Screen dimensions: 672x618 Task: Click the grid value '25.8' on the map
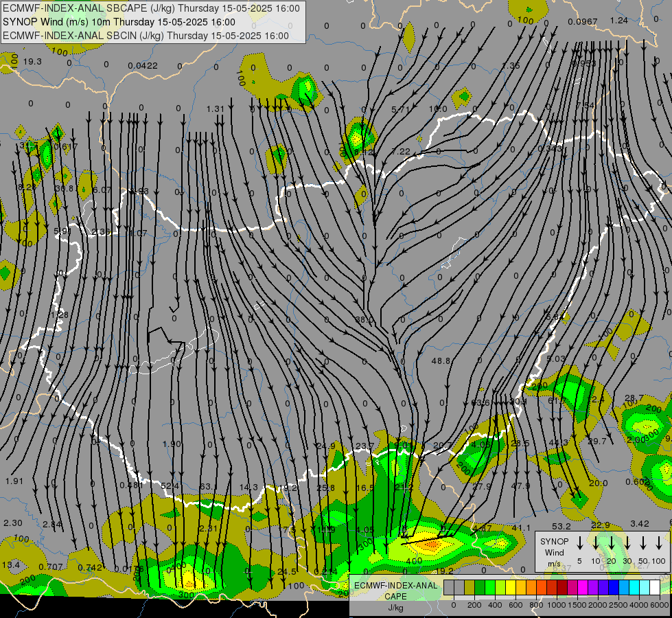pyautogui.click(x=325, y=488)
